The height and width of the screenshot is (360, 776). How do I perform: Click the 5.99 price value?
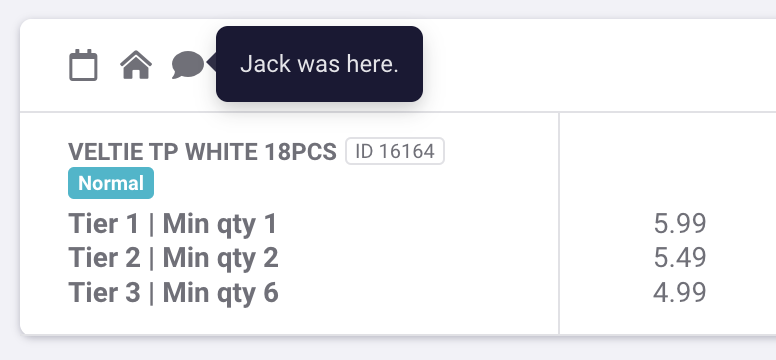click(x=680, y=224)
